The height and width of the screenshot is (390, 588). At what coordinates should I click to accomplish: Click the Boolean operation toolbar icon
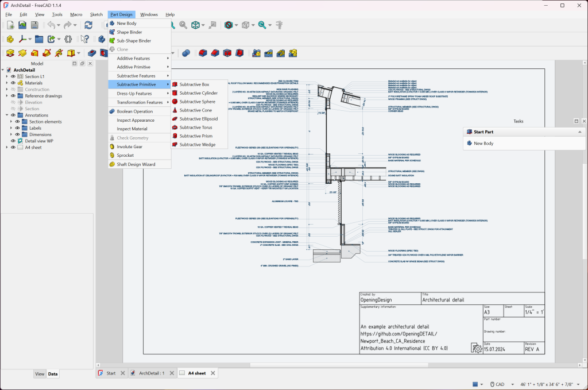point(186,53)
